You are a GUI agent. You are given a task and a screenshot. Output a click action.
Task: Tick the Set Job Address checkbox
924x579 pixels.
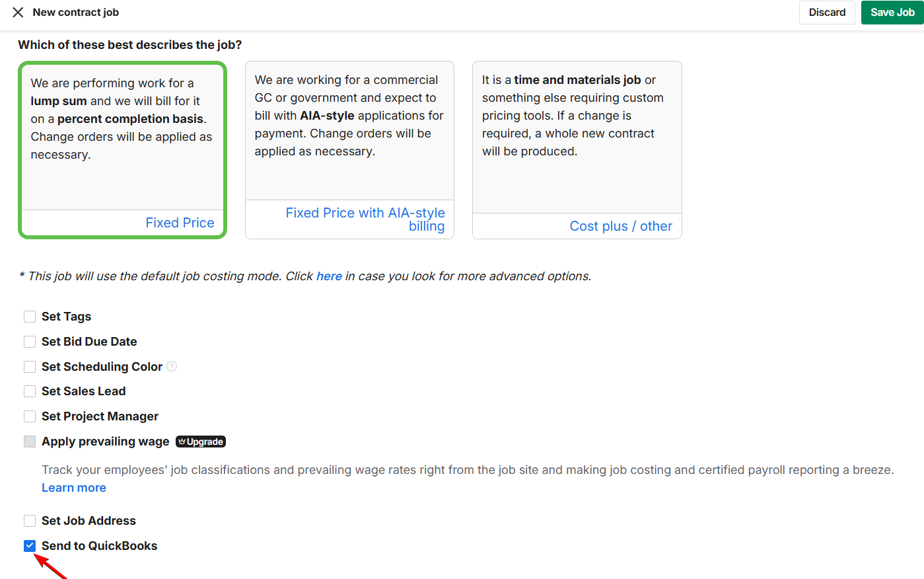pyautogui.click(x=30, y=521)
